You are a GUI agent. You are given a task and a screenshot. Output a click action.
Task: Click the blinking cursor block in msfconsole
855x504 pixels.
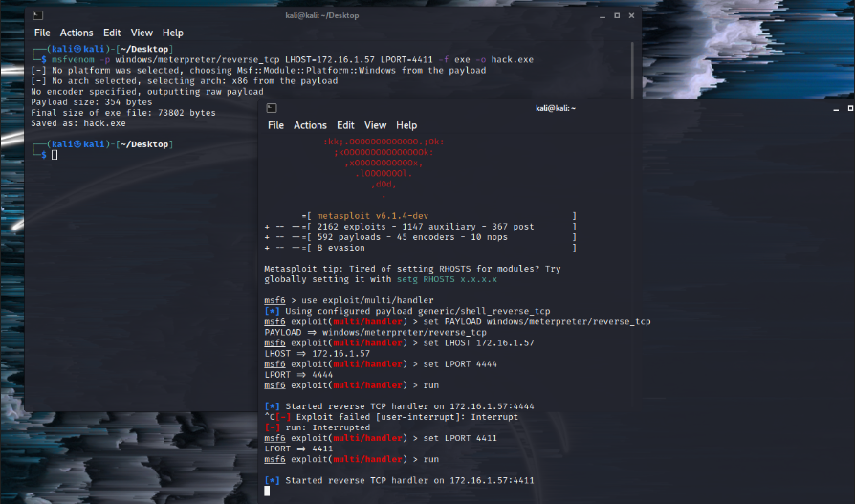[267, 491]
